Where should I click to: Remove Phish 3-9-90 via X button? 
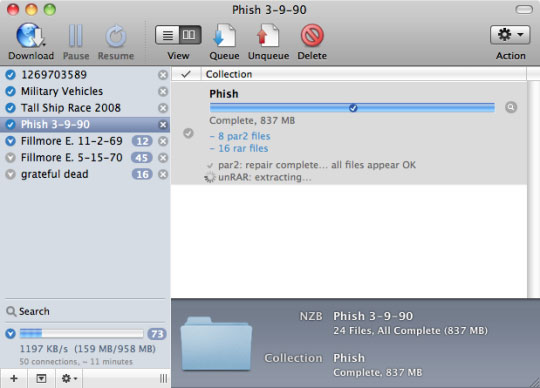pos(163,125)
